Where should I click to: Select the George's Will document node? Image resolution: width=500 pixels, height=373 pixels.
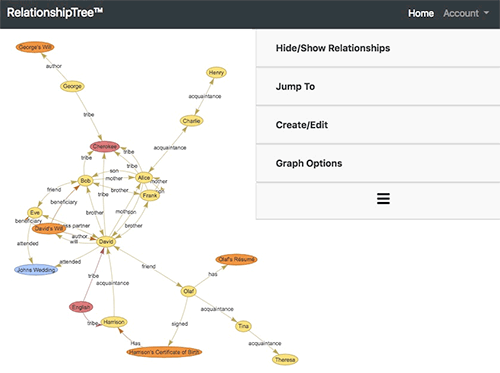(x=35, y=47)
